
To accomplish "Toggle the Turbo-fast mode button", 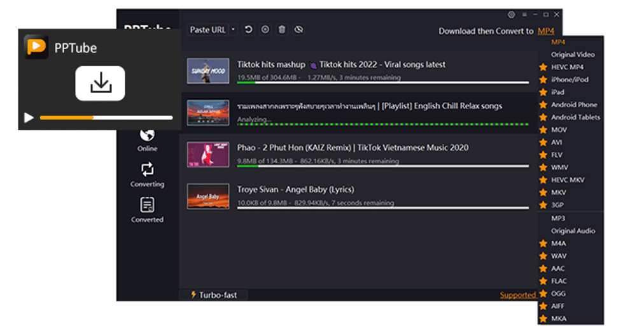I will coord(214,295).
